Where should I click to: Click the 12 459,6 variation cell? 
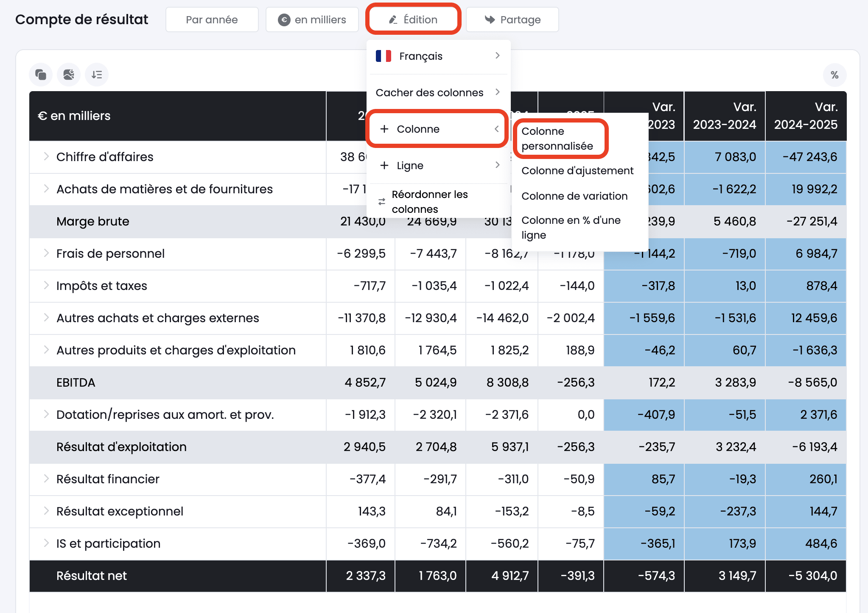point(806,318)
